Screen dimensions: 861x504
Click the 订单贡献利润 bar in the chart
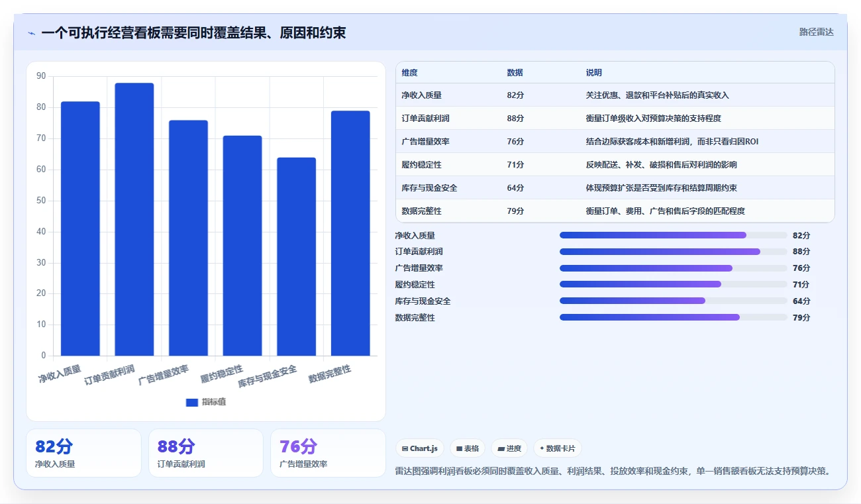pyautogui.click(x=134, y=219)
